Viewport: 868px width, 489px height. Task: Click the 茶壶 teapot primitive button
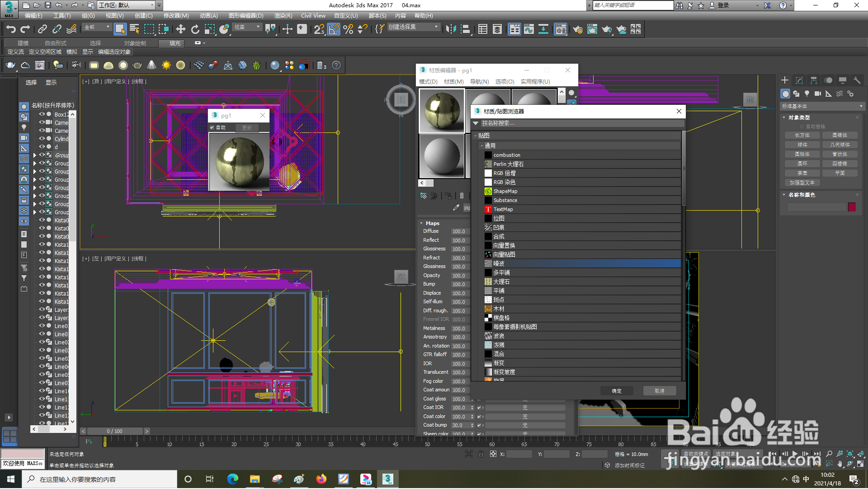[802, 173]
